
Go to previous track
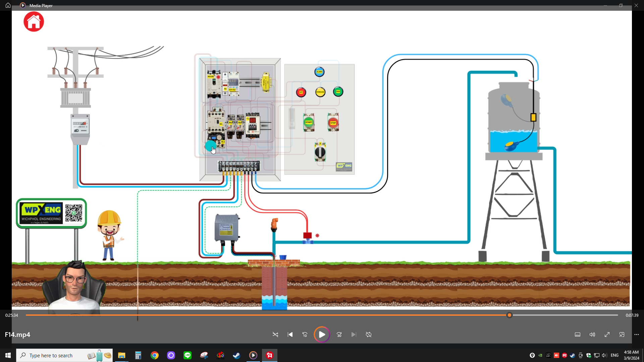[x=290, y=335]
